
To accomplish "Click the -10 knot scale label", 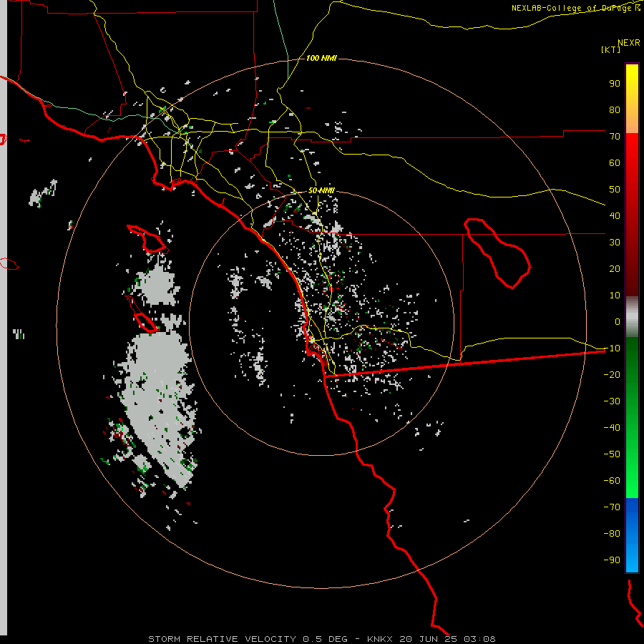I will pyautogui.click(x=612, y=348).
